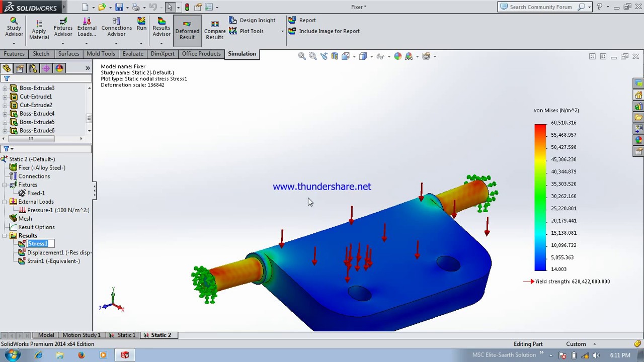Collapse the External Loads folder
This screenshot has height=362, width=644.
tap(5, 202)
